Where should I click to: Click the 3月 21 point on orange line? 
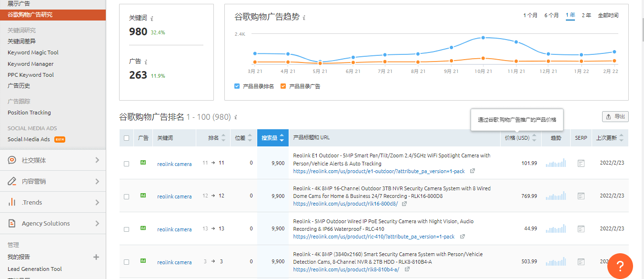[x=255, y=62]
